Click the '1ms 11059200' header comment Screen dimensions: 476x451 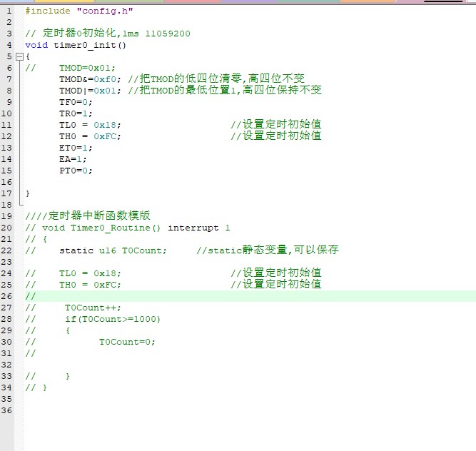coord(108,33)
